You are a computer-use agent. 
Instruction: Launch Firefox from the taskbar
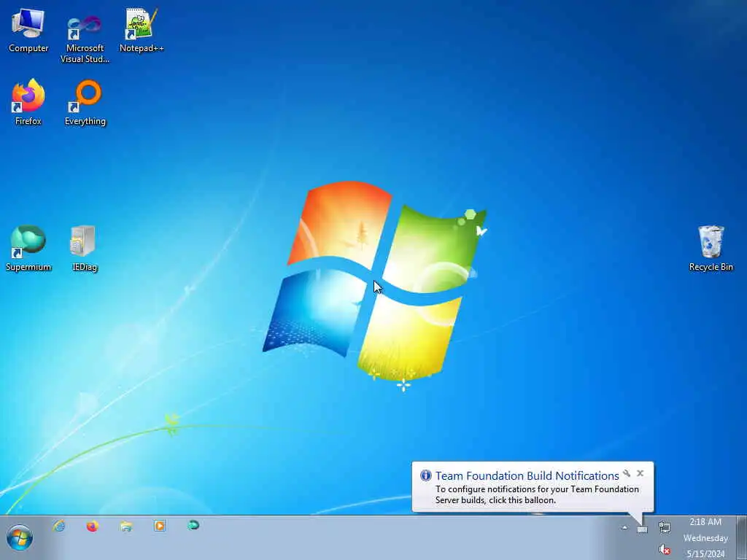93,526
